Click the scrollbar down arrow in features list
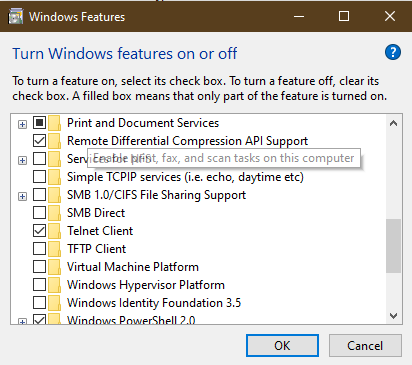The width and height of the screenshot is (412, 365). pos(393,316)
